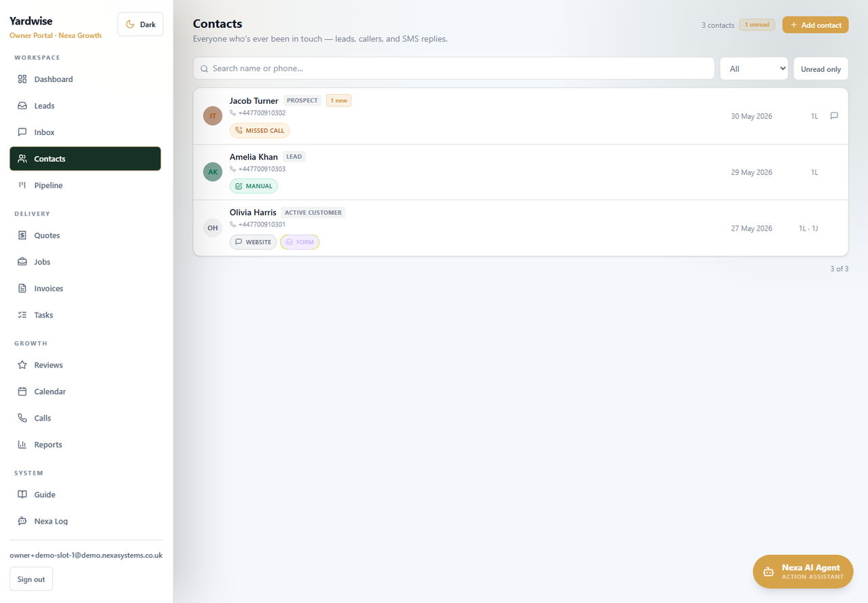The width and height of the screenshot is (868, 603).
Task: Click the 1 new badge on Jacob Turner
Action: coord(338,100)
